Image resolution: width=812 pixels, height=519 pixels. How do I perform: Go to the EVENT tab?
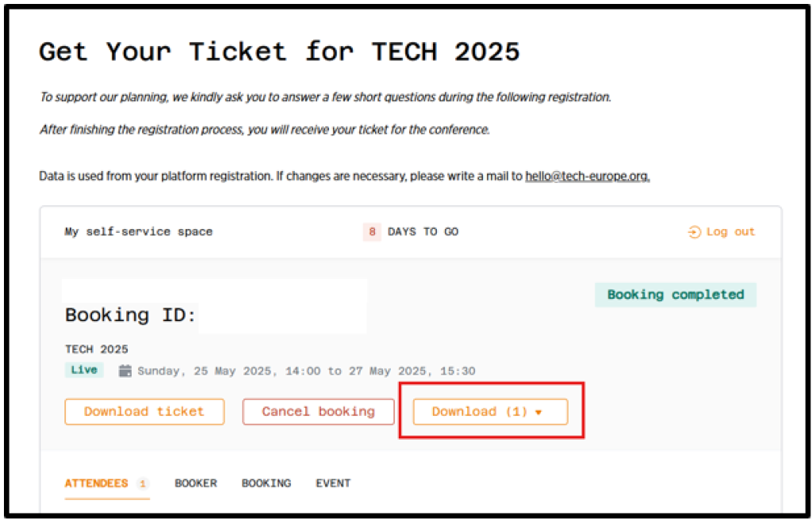[x=333, y=483]
